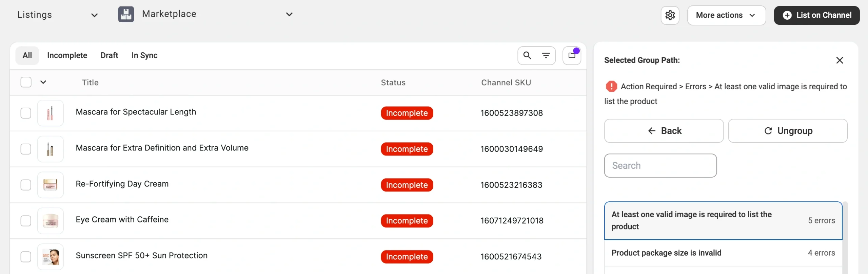Viewport: 868px width, 274px height.
Task: Switch to the In Sync tab
Action: (x=144, y=55)
